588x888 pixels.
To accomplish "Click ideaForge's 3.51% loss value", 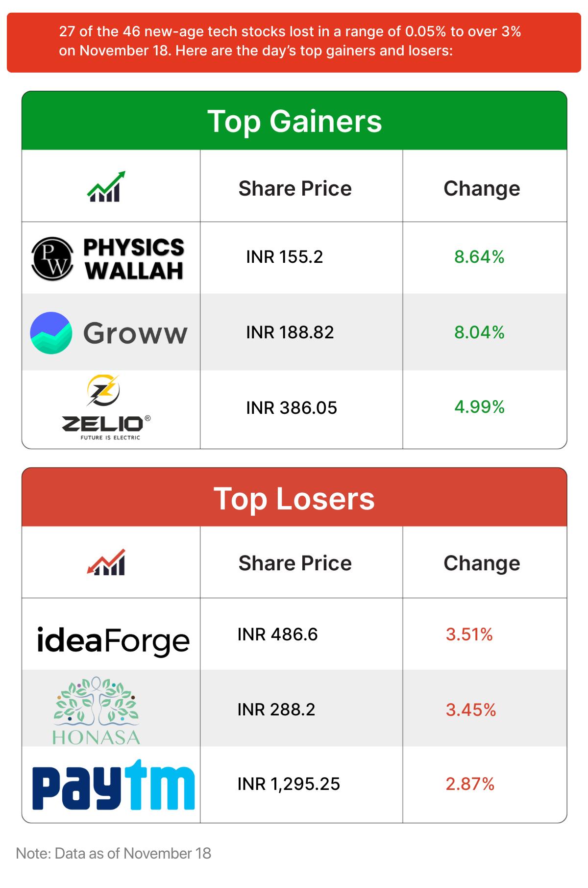I will (469, 634).
